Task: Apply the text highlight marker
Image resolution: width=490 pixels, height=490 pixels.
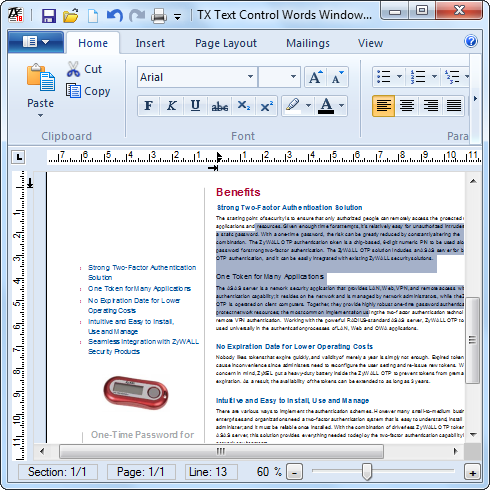Action: [x=293, y=106]
